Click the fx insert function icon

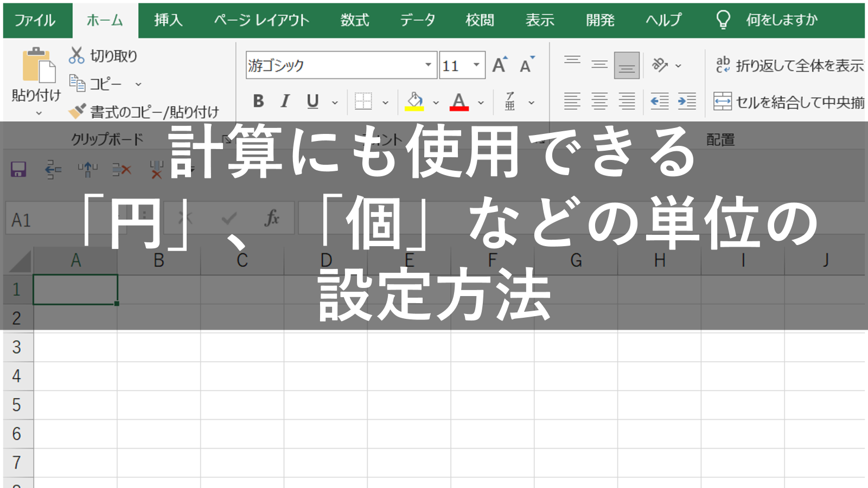[x=272, y=218]
